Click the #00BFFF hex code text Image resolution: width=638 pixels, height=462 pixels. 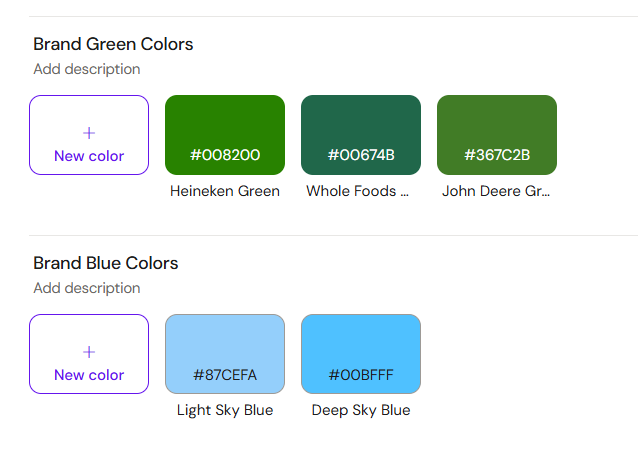point(361,375)
